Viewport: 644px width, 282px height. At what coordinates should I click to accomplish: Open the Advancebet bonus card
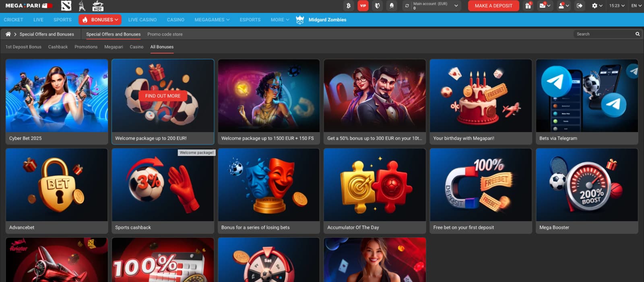[x=57, y=191]
